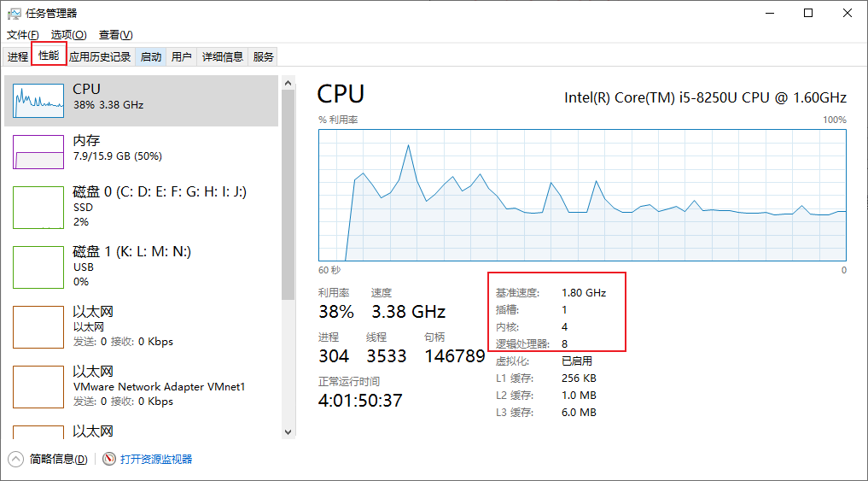The width and height of the screenshot is (868, 481).
Task: Switch to the 启动 tab
Action: click(x=151, y=57)
